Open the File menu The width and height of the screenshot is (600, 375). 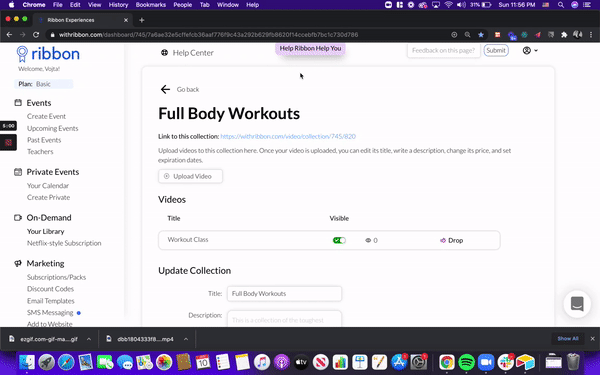coord(57,5)
